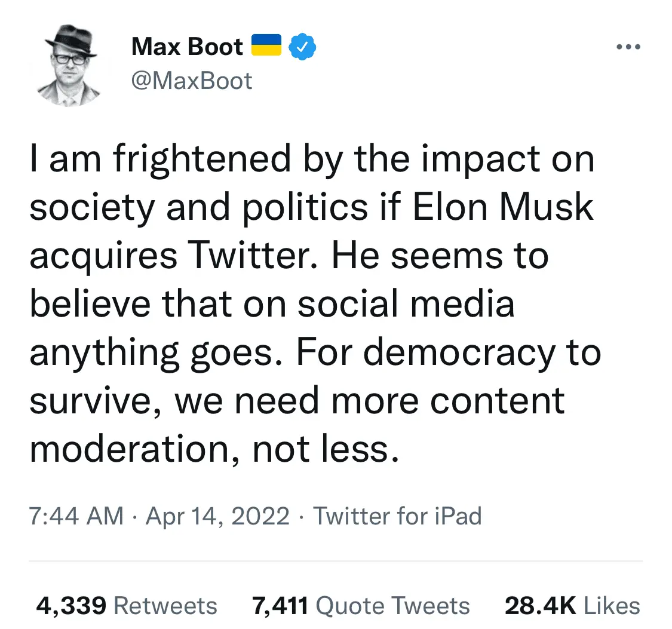This screenshot has height=629, width=672.
Task: Open the @MaxBoot handle link
Action: [x=192, y=81]
